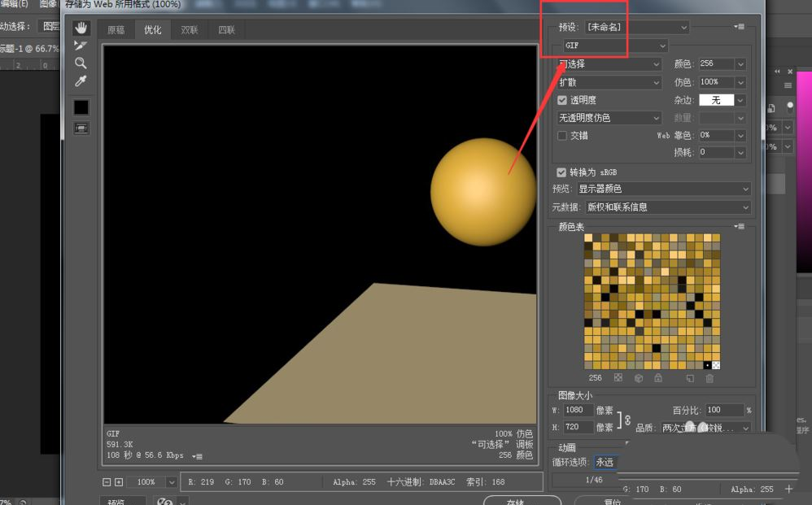Click the trash icon under color table

click(x=709, y=378)
